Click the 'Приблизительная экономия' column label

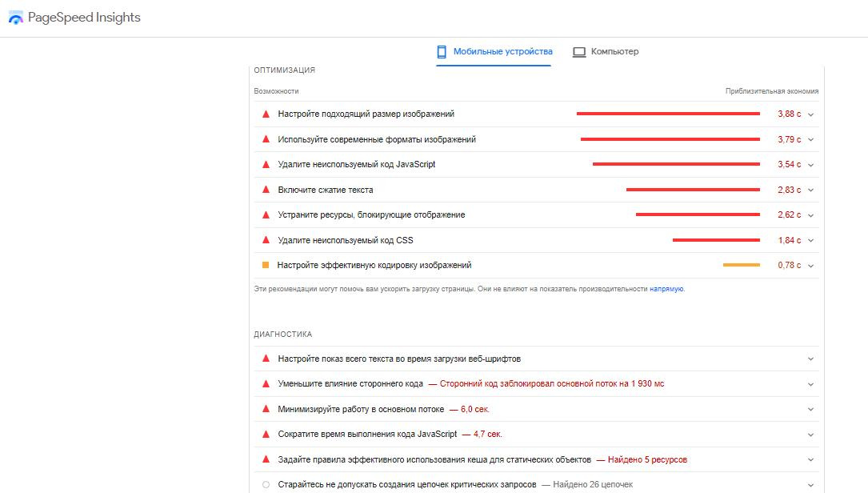[x=772, y=91]
